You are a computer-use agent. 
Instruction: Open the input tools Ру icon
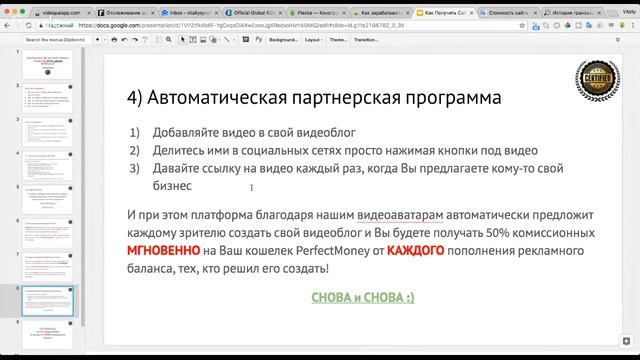click(259, 40)
